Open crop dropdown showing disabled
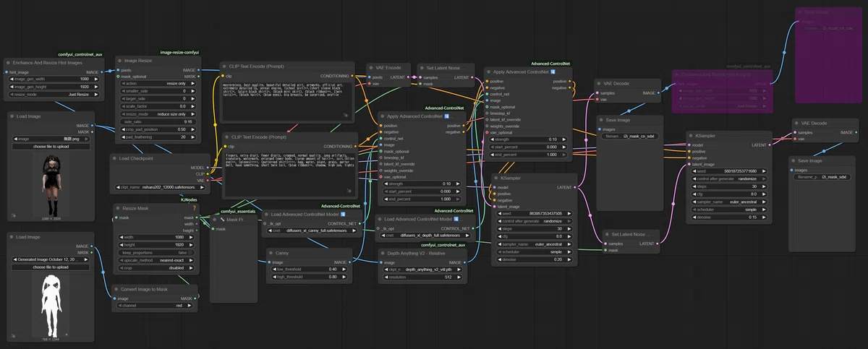The image size is (868, 349). [x=156, y=268]
